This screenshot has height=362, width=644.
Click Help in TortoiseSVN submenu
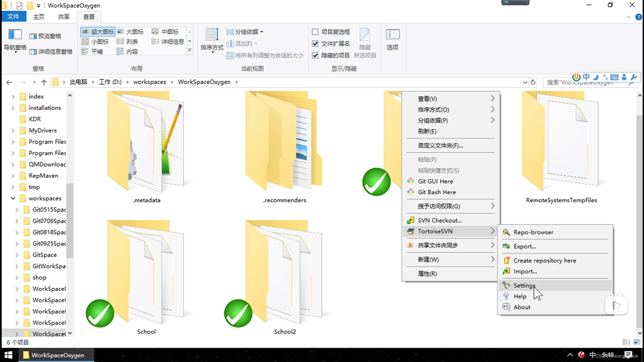click(x=520, y=296)
